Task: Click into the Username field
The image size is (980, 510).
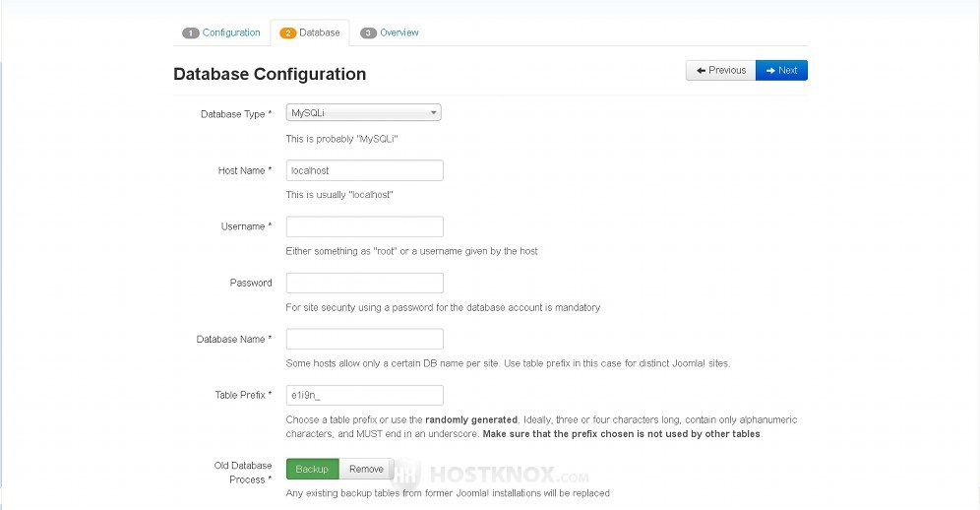Action: pyautogui.click(x=364, y=226)
